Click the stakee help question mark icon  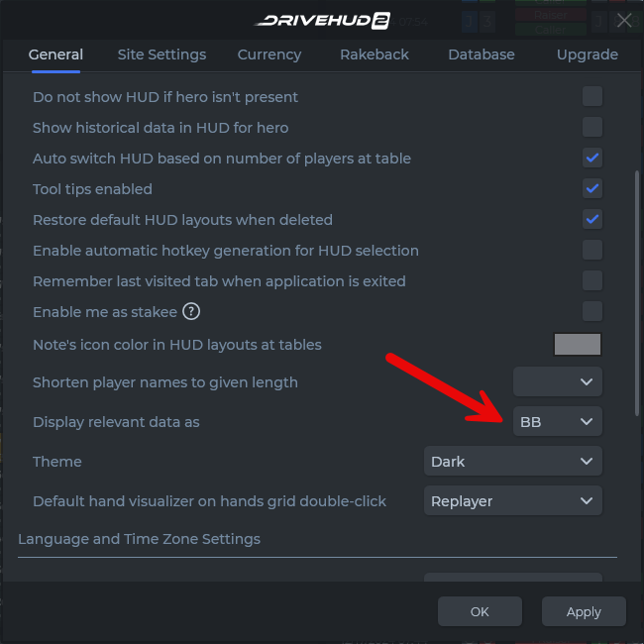[191, 311]
